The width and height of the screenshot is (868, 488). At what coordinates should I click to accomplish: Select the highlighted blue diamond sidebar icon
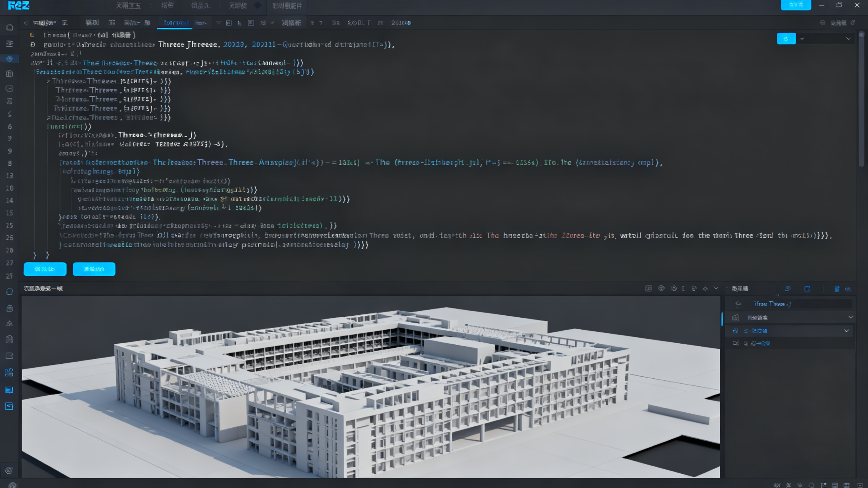pos(10,58)
